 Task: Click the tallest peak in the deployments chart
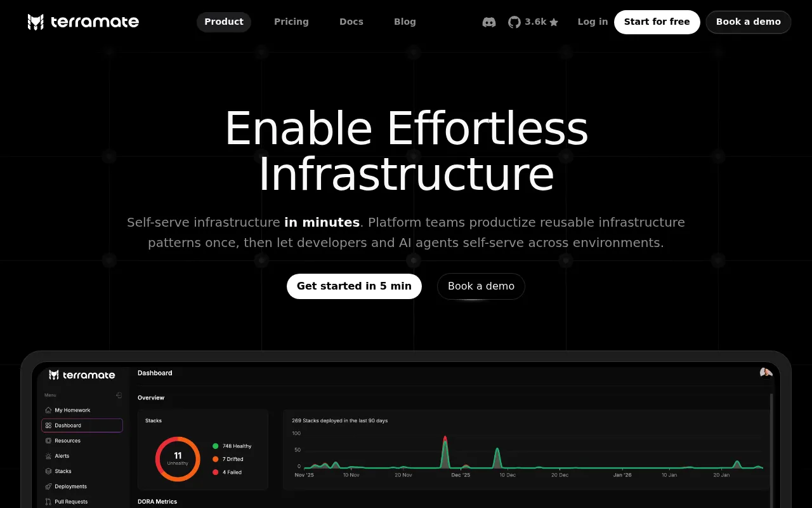pos(445,451)
